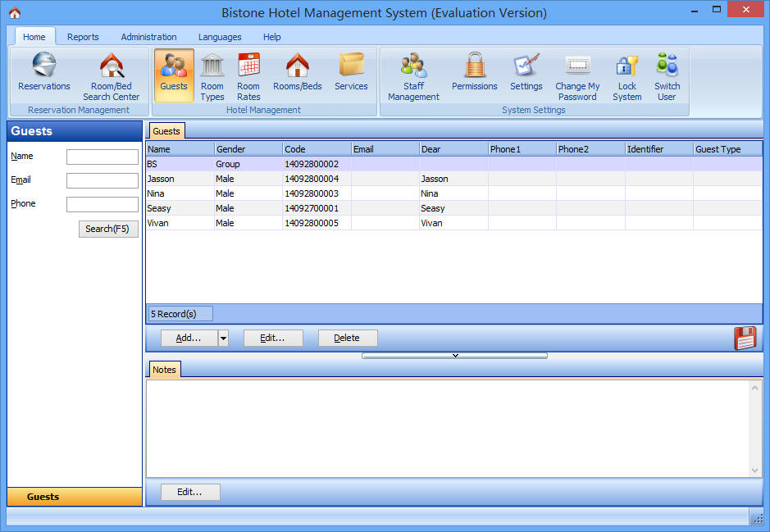
Task: Open Room/Bed Search Center
Action: click(x=112, y=76)
